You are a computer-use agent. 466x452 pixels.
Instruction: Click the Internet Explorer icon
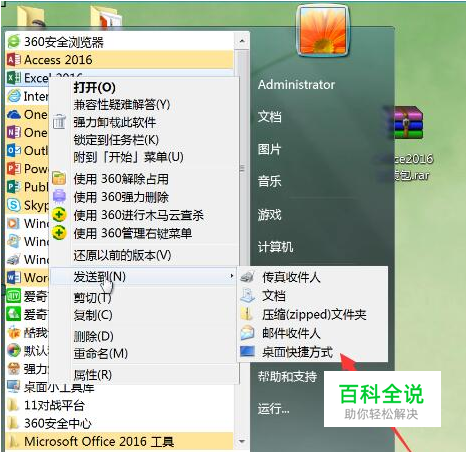(x=14, y=96)
